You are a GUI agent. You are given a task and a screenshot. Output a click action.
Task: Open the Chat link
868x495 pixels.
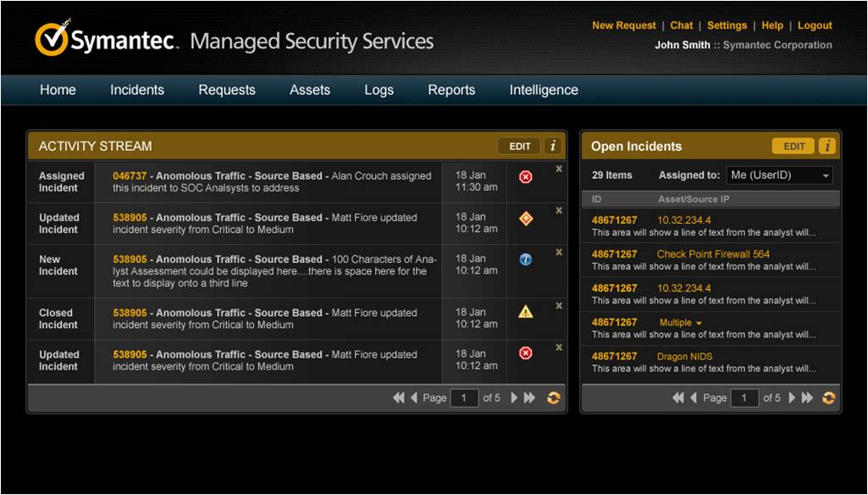point(682,25)
